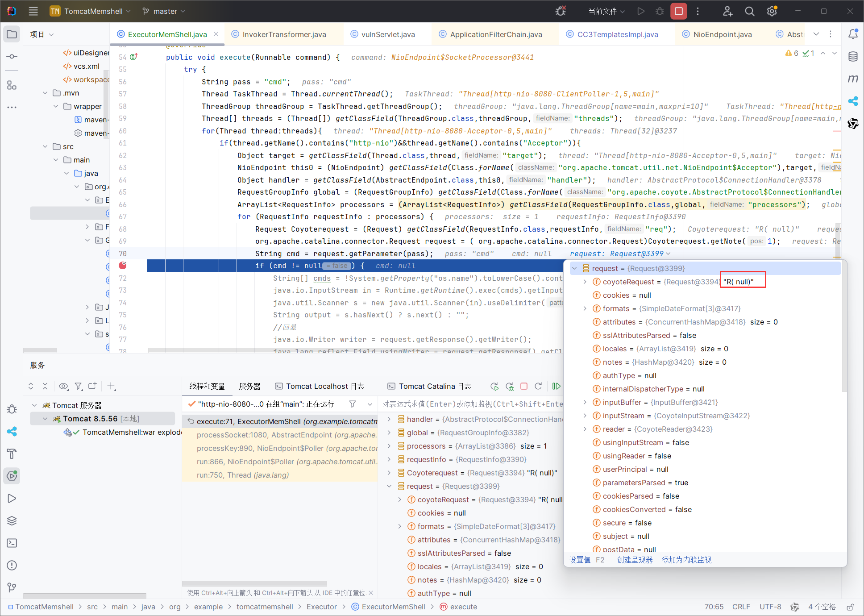Click the CRLF line separator status item
Viewport: 864px width, 616px height.
[741, 607]
